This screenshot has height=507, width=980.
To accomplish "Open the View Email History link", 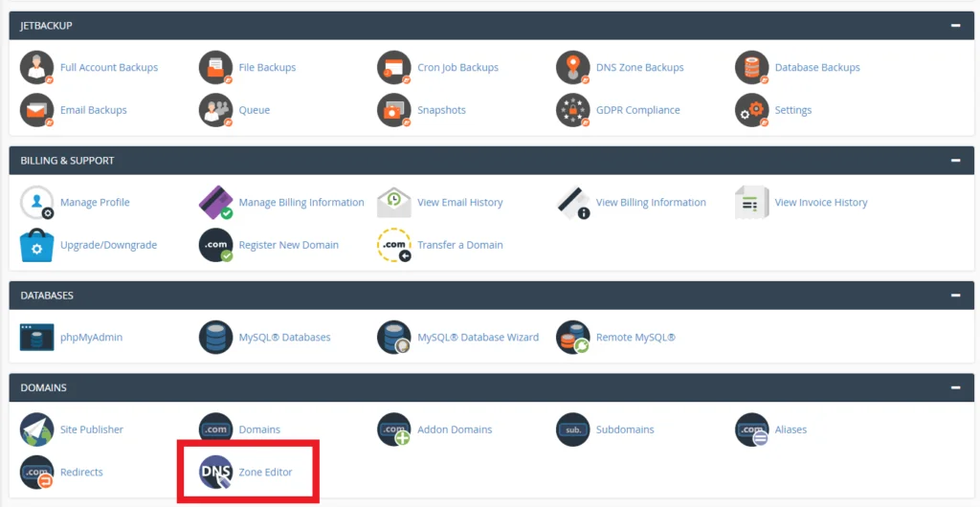I will point(460,202).
